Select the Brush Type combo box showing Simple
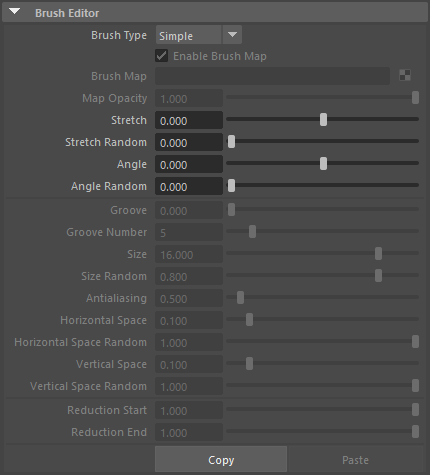The image size is (430, 475). coord(199,35)
